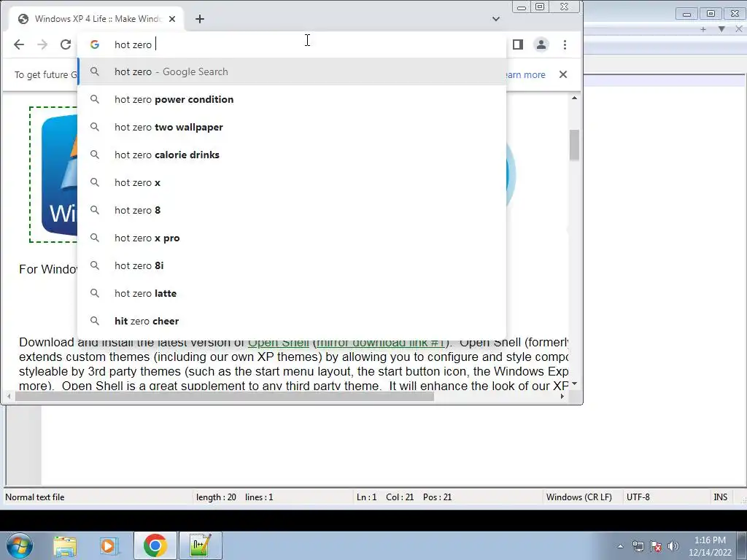Click Notepad++ plus icon near tab bar
Screen dimensions: 747x560
coord(703,29)
